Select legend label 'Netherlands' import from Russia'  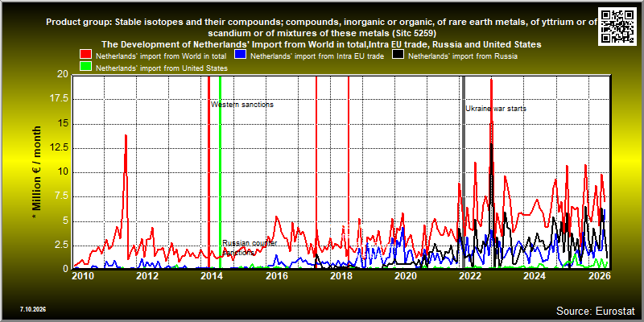click(x=462, y=56)
